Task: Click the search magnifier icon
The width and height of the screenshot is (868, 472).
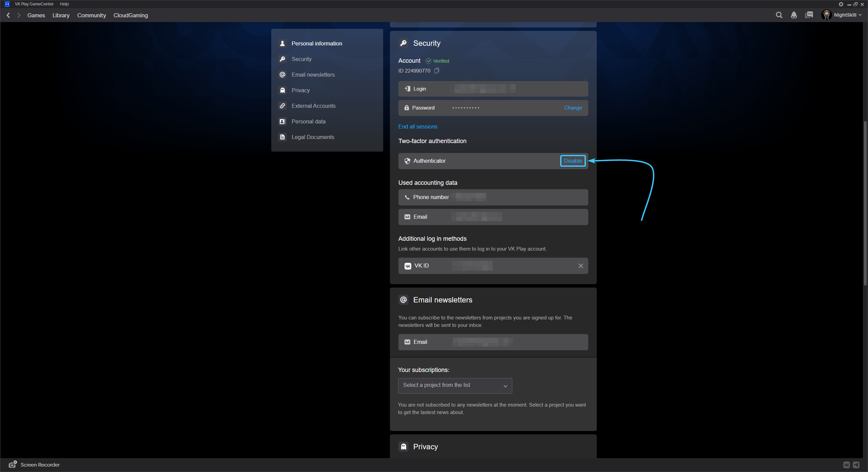Action: tap(779, 15)
